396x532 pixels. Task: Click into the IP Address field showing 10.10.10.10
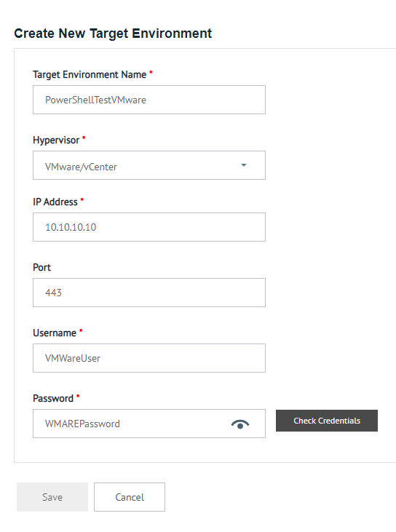tap(149, 227)
